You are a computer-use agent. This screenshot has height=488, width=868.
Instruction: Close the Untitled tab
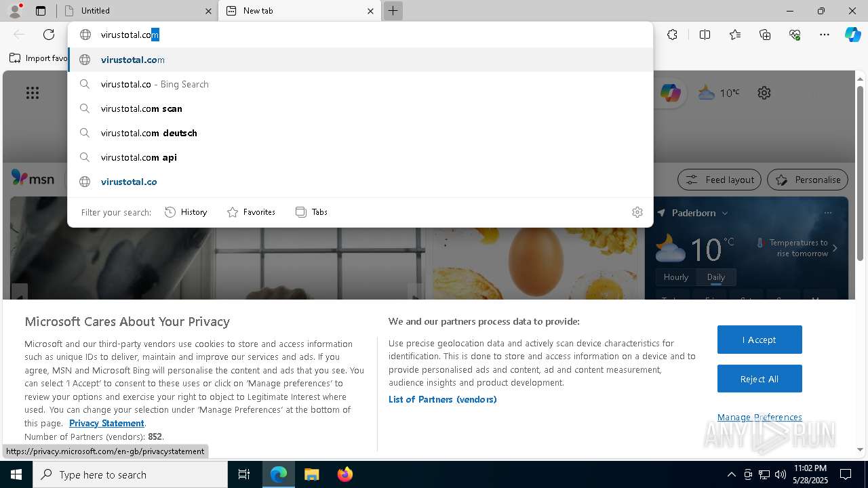[208, 11]
